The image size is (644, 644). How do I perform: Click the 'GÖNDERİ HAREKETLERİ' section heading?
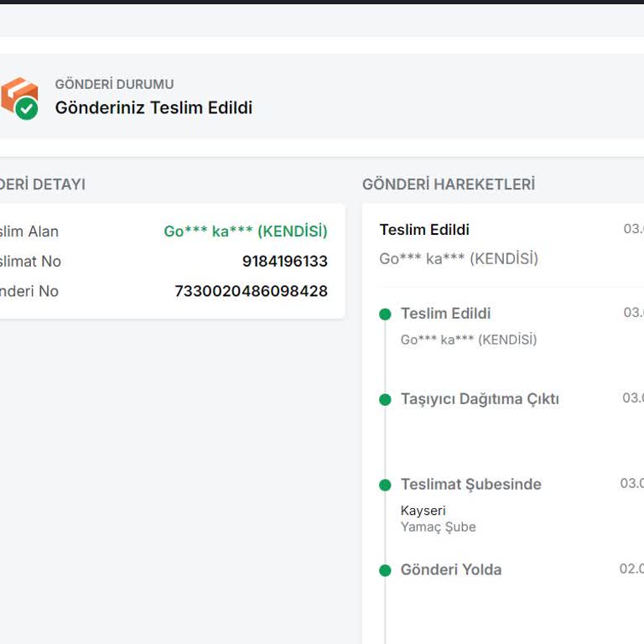[x=449, y=184]
